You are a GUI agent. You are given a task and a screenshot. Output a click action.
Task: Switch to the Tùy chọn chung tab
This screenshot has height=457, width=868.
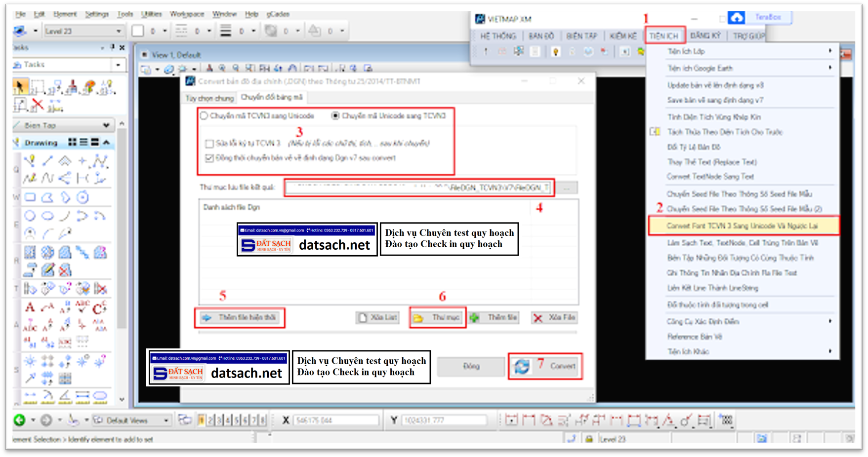click(x=209, y=98)
